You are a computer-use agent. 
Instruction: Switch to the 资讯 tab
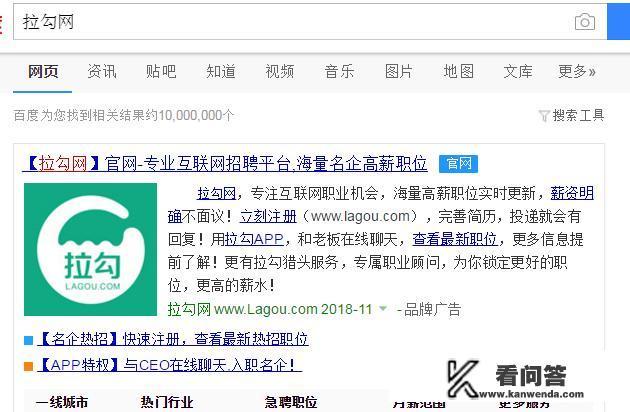102,72
